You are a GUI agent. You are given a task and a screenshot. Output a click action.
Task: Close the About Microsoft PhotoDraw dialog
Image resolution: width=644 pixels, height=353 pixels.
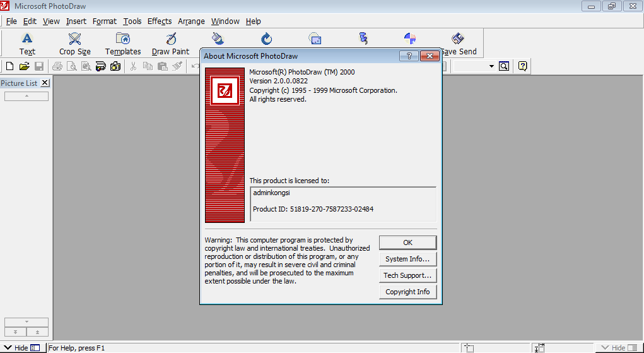(x=430, y=56)
